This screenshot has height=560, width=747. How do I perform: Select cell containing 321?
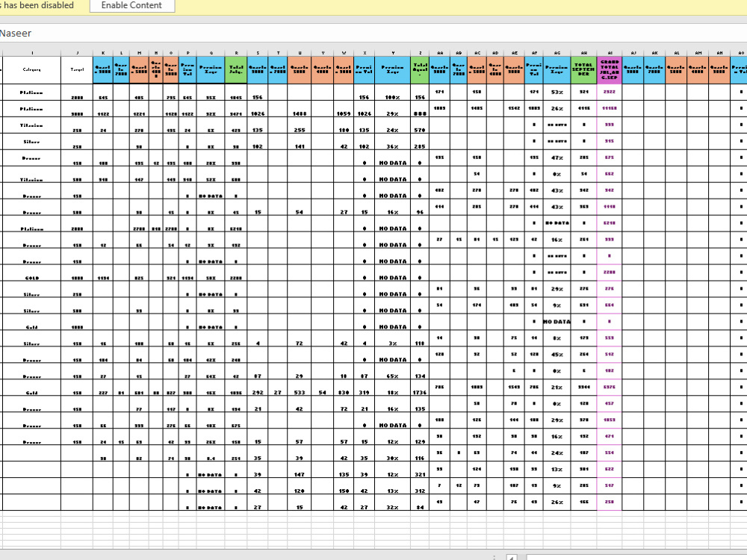point(420,470)
